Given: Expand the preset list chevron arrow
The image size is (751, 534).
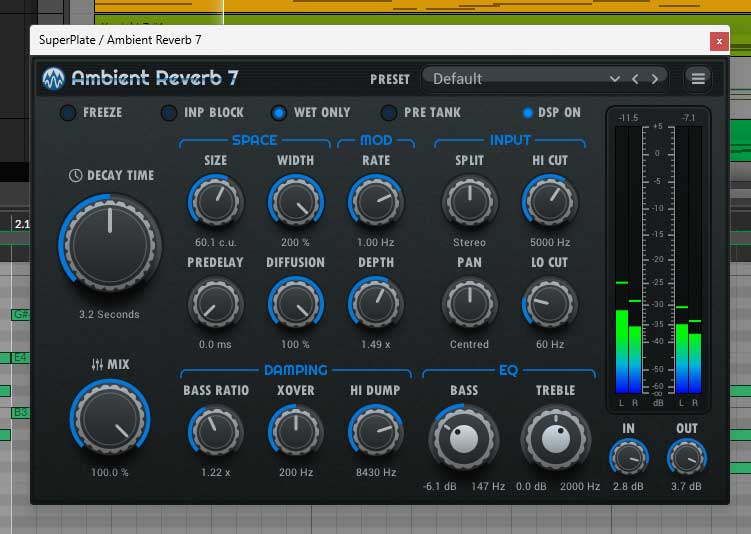Looking at the screenshot, I should 615,79.
